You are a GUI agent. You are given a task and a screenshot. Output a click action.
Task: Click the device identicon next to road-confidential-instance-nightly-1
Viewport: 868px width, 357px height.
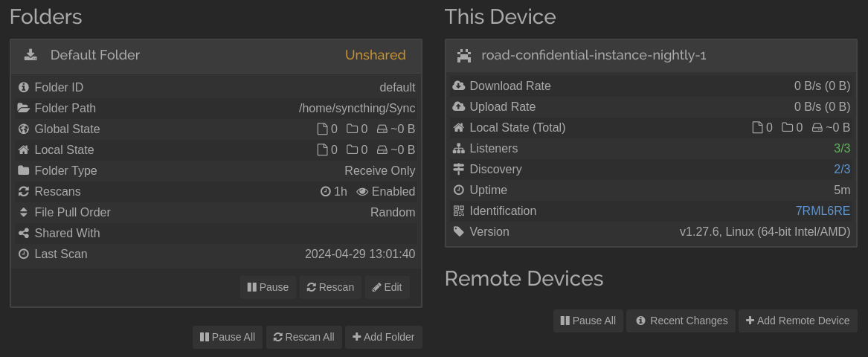[x=464, y=55]
